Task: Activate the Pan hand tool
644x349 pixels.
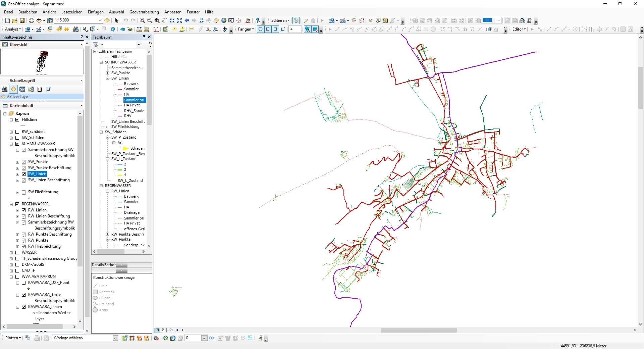Action: point(164,20)
